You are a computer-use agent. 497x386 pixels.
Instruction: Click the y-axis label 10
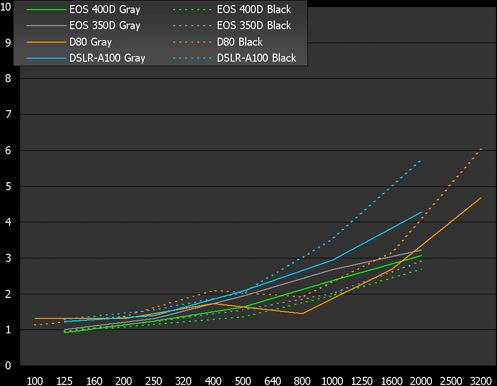coord(6,7)
